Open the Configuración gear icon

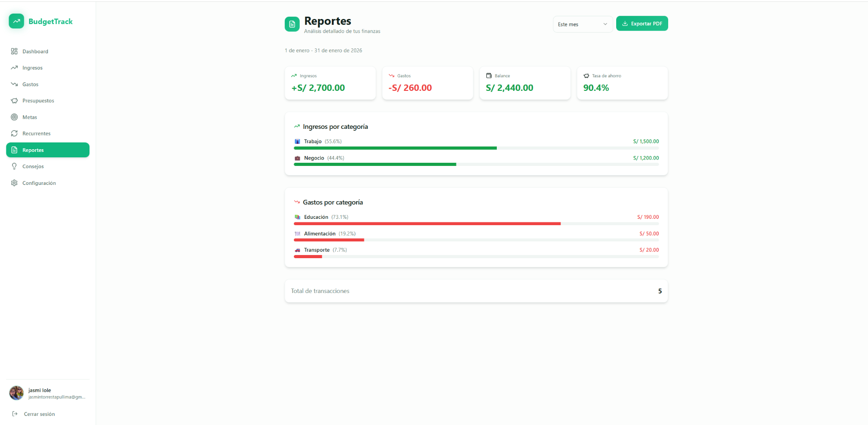tap(14, 183)
